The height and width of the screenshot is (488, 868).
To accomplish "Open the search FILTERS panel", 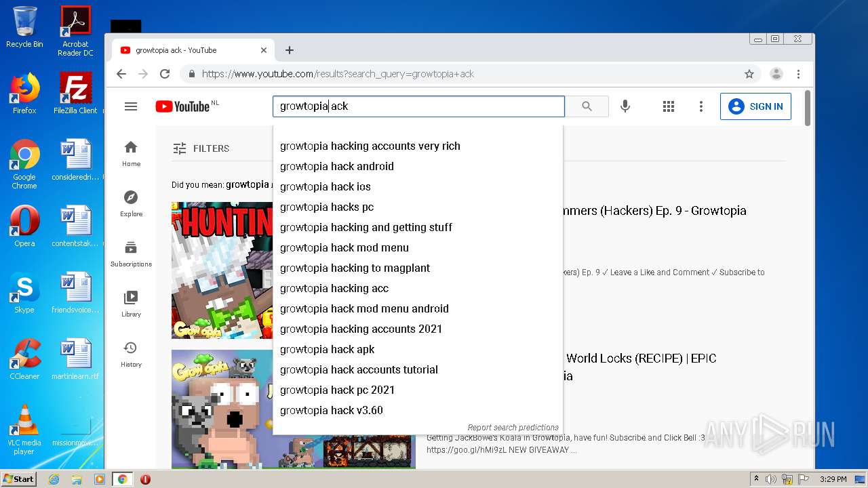I will 201,148.
